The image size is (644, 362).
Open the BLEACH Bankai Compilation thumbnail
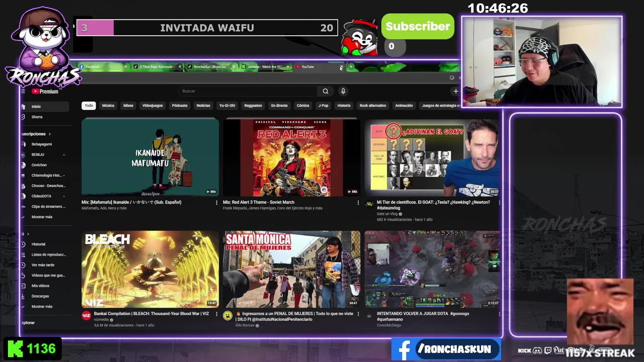tap(150, 269)
